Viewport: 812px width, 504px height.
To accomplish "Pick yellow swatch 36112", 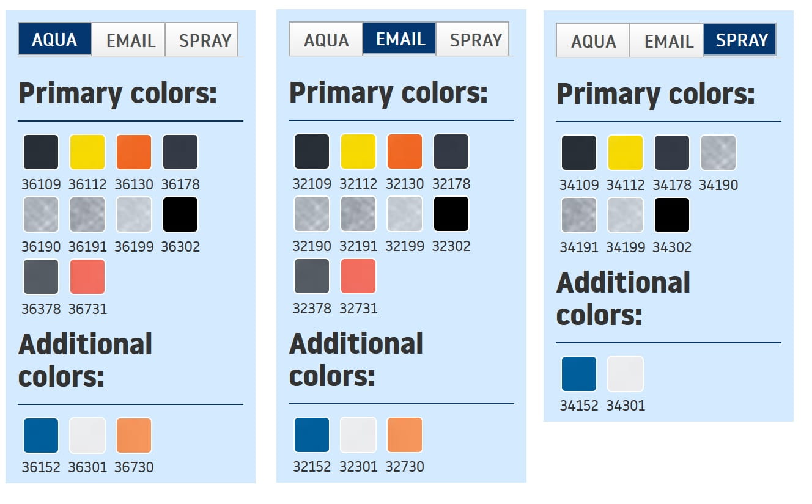I will (x=87, y=152).
